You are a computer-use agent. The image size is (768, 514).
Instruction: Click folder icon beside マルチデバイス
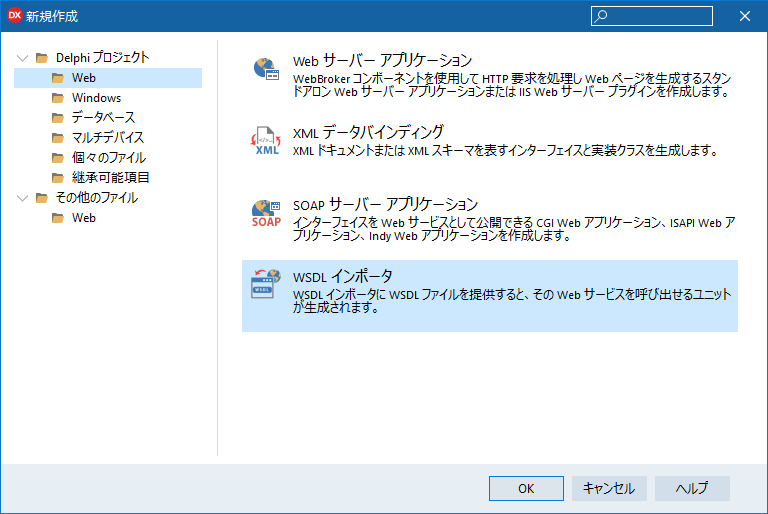click(58, 138)
